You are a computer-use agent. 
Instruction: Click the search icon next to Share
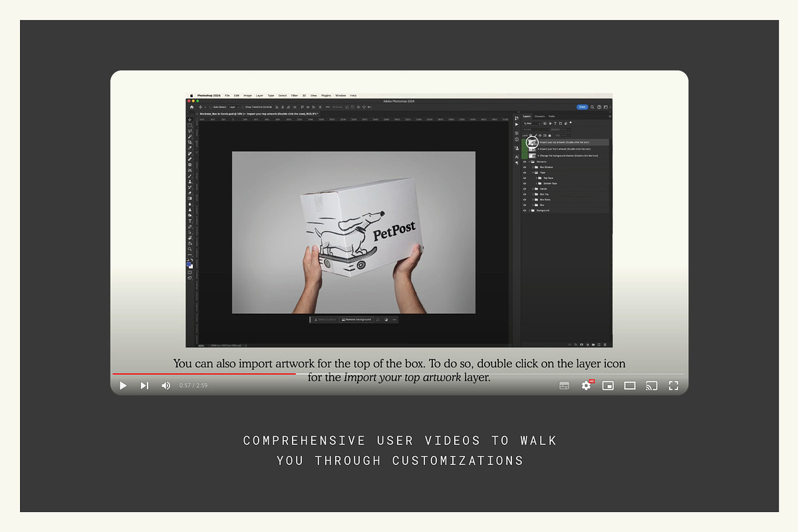(593, 107)
